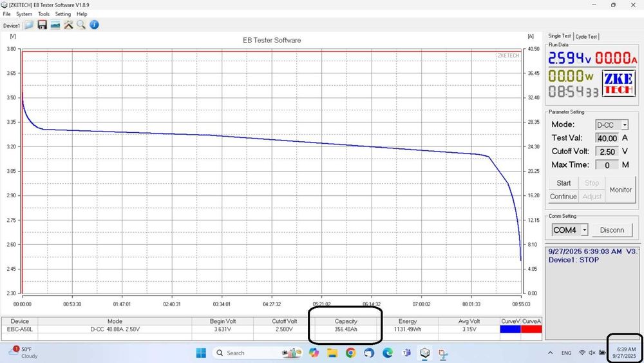
Task: Click the Disconn button
Action: (x=612, y=230)
